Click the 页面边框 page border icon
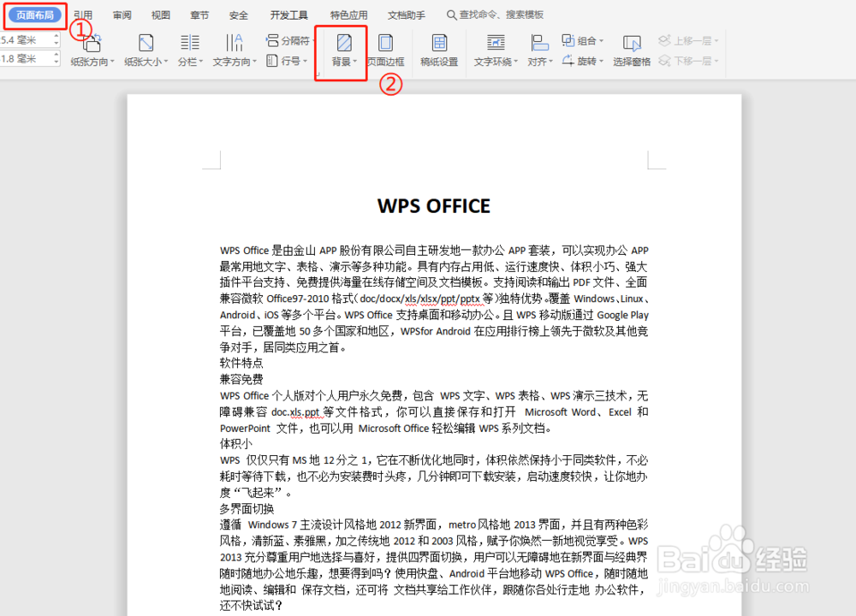The image size is (856, 616). (x=385, y=43)
